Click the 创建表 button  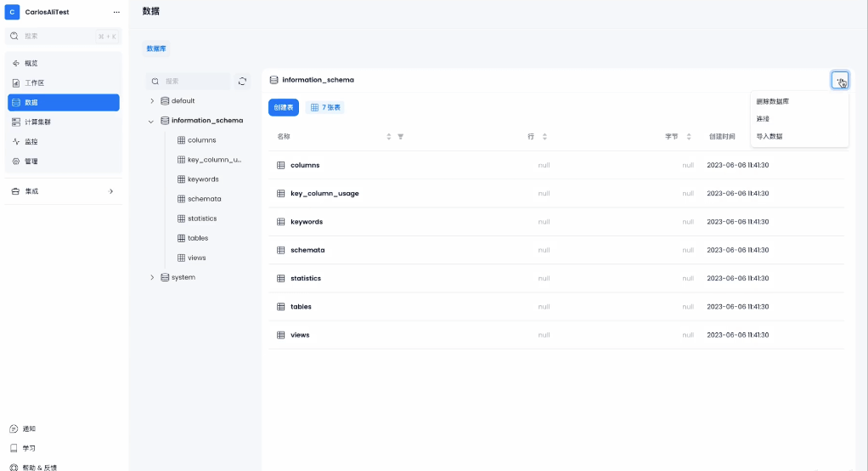click(284, 107)
